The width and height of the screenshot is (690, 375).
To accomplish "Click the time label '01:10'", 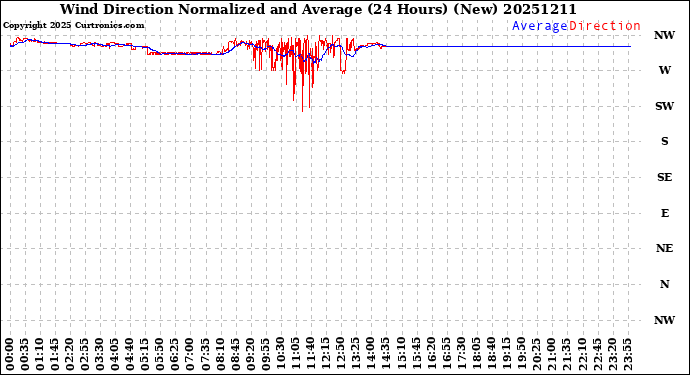I will coord(40,355).
